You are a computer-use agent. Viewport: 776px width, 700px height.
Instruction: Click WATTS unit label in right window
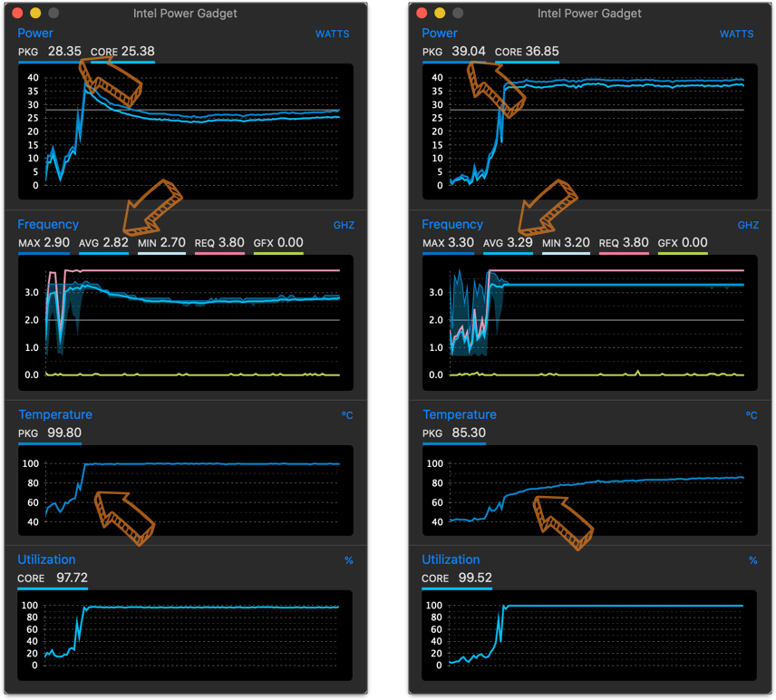pyautogui.click(x=737, y=34)
